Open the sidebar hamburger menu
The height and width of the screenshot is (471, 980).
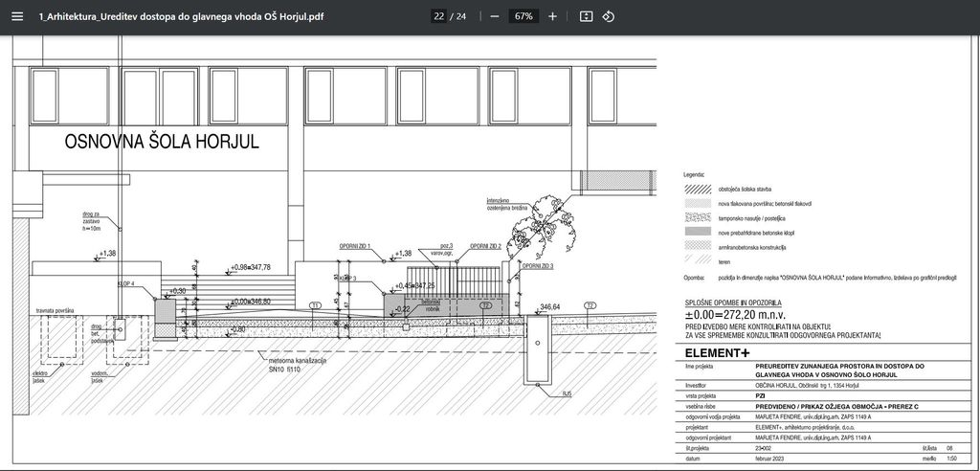click(17, 16)
